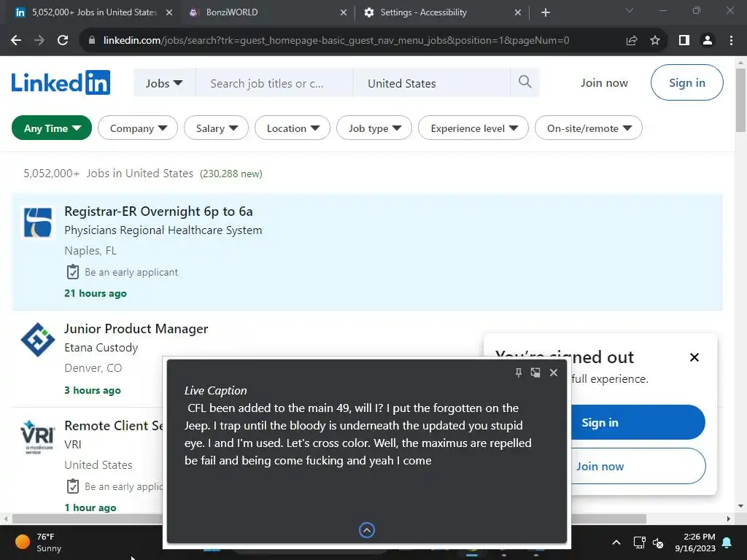This screenshot has height=560, width=747.
Task: Open Physicians Regional Healthcare System company link
Action: point(163,230)
